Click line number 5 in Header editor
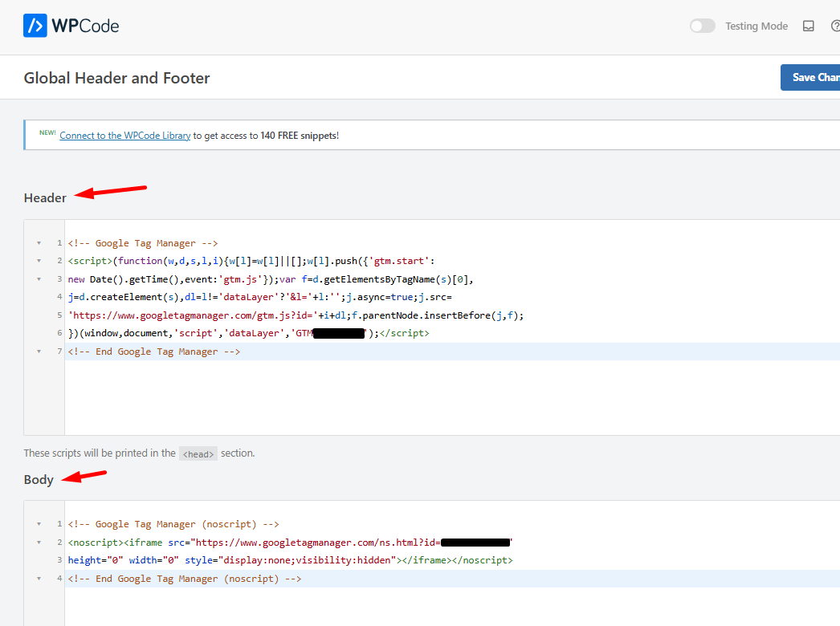 coord(59,315)
